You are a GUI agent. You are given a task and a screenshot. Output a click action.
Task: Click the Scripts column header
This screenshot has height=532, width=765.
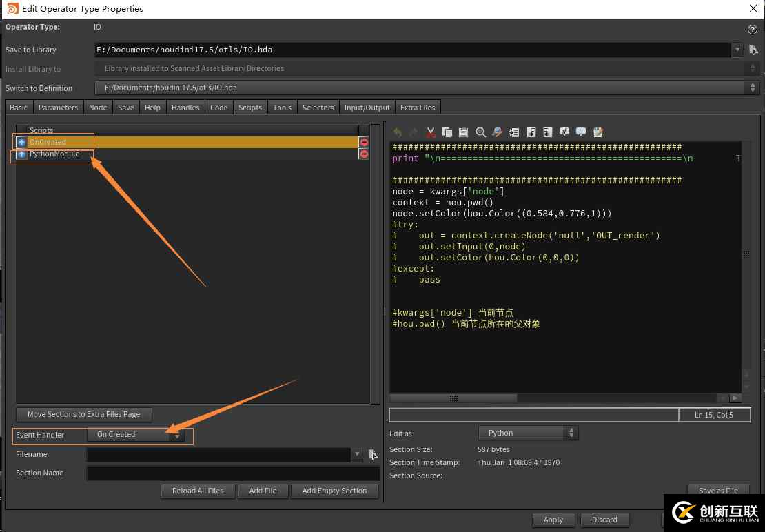(x=187, y=130)
